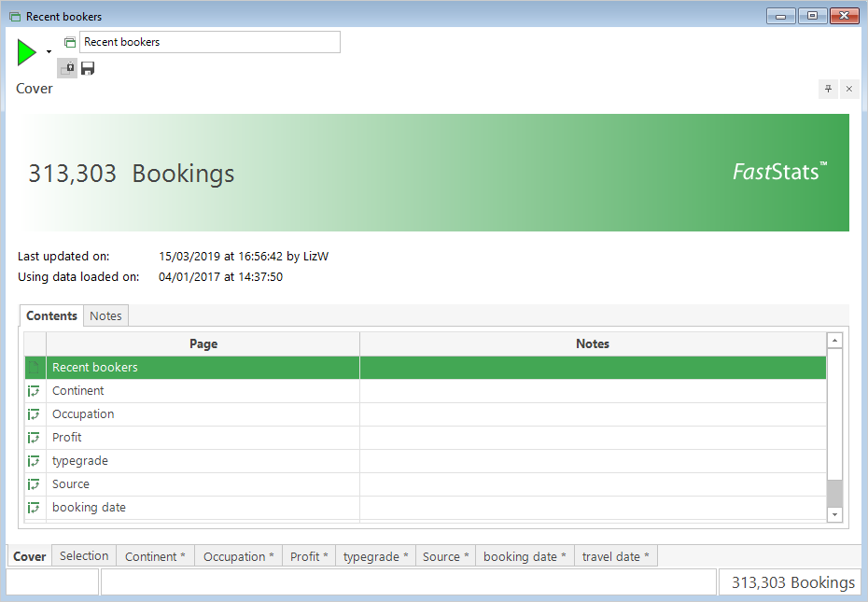Open the booking date page row
This screenshot has height=602, width=868.
pyautogui.click(x=426, y=508)
